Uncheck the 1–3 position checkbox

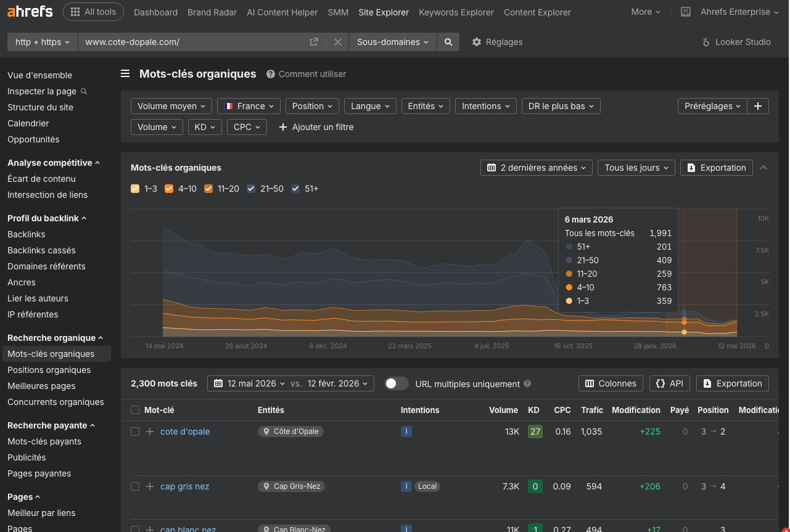pyautogui.click(x=135, y=189)
